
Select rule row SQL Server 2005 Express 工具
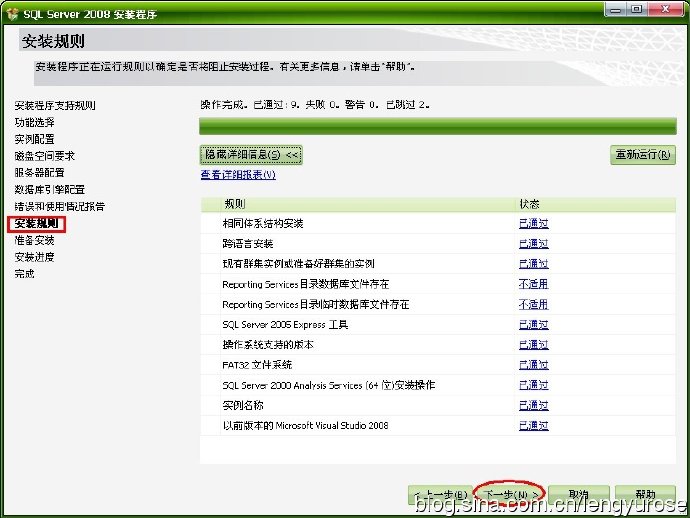coord(438,325)
